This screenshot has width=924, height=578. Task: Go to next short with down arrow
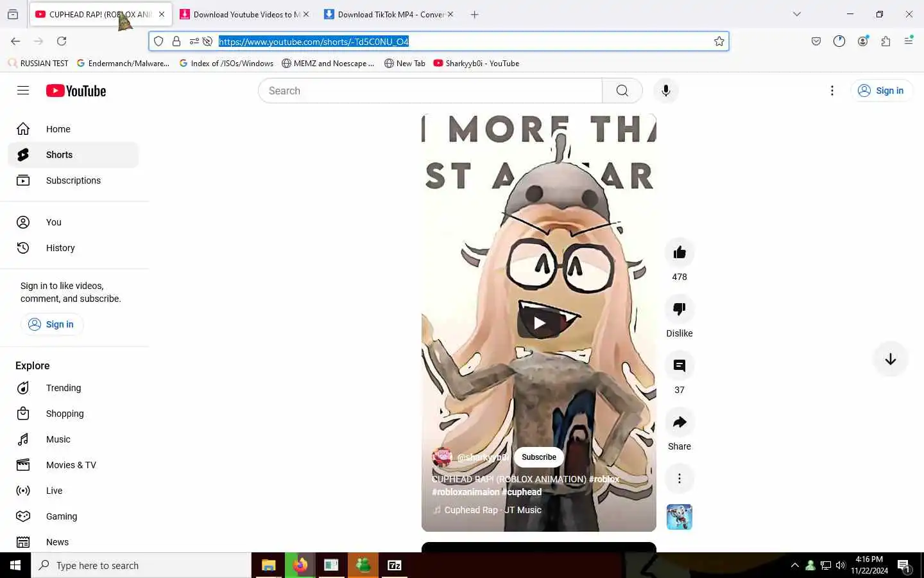(891, 359)
